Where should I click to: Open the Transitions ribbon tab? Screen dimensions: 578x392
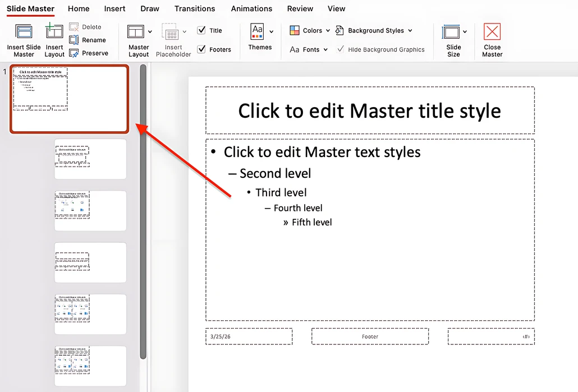pyautogui.click(x=195, y=8)
